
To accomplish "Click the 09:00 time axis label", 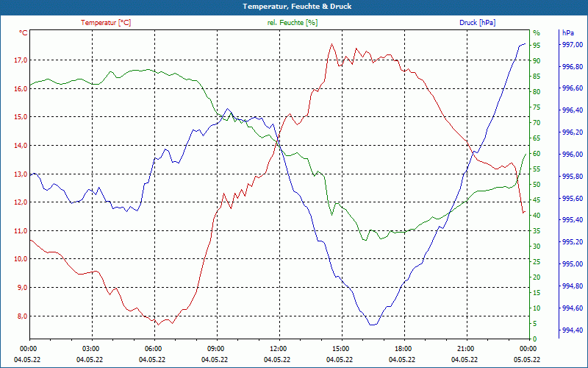I will [215, 348].
